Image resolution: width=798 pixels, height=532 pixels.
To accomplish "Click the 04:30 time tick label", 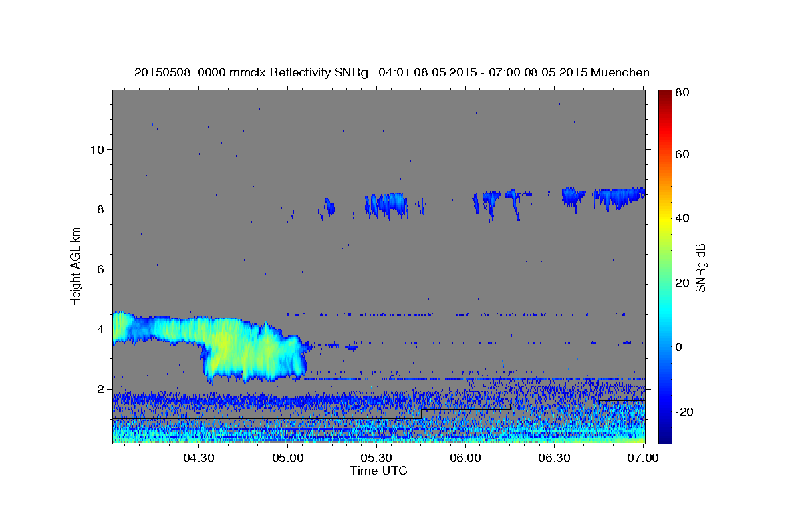I will (x=198, y=458).
